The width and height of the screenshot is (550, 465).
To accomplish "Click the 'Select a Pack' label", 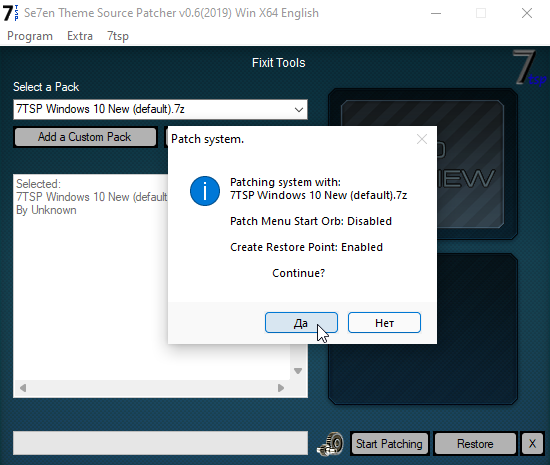I will pos(46,87).
